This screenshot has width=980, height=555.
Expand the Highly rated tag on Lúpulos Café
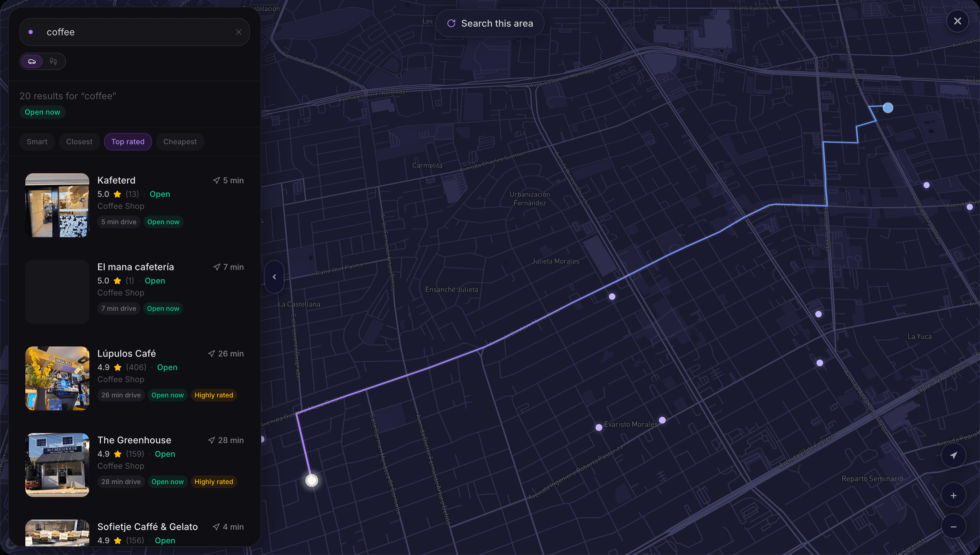point(214,395)
